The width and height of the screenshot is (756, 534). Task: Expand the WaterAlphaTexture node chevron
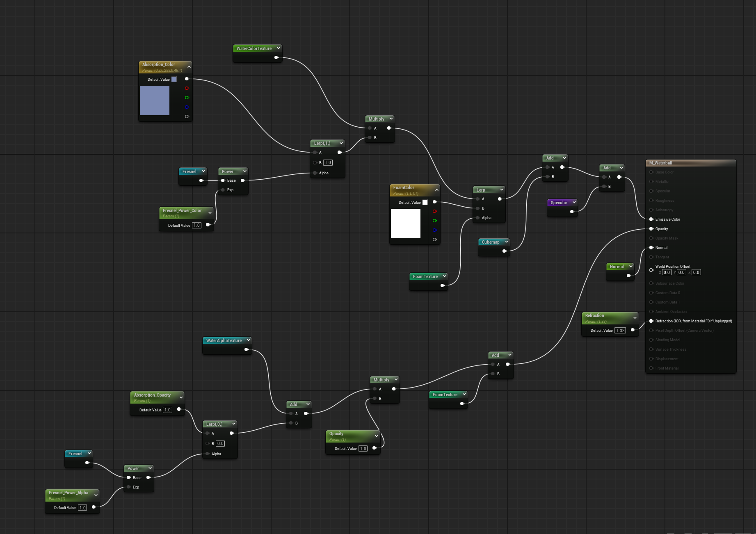coord(249,340)
